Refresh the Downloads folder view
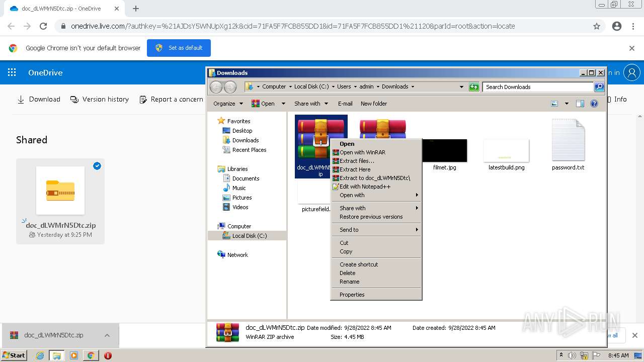The height and width of the screenshot is (362, 644). coord(474,87)
